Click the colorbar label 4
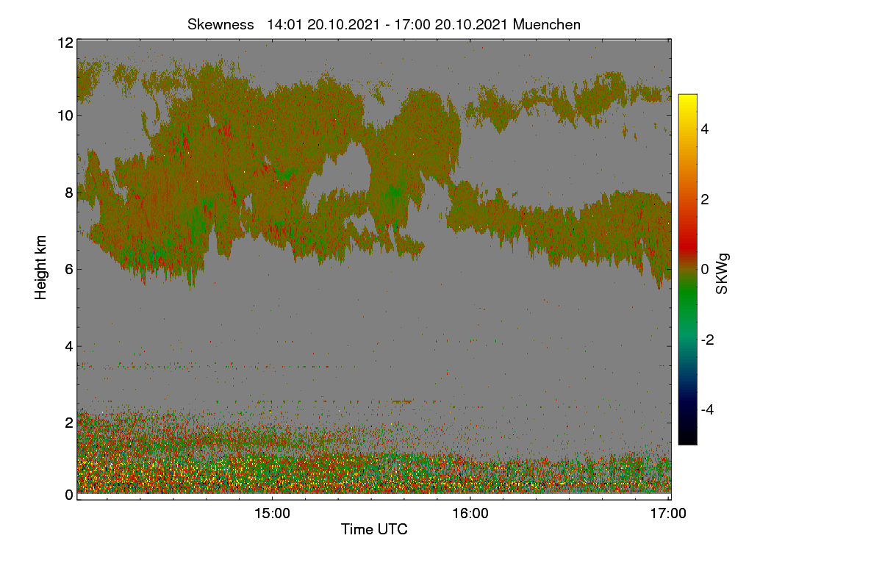This screenshot has width=882, height=588. [704, 129]
